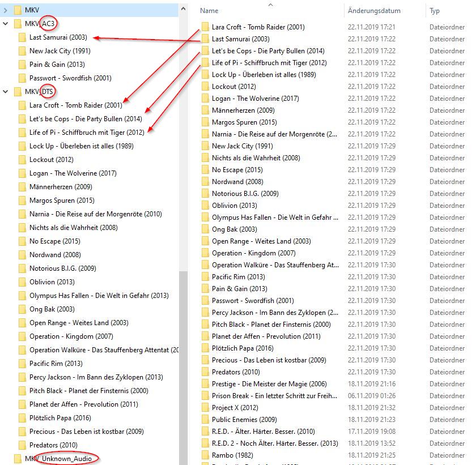476x465 pixels.
Task: Click the folder icon beside Last Samurai (2003) in tree
Action: tap(22, 37)
